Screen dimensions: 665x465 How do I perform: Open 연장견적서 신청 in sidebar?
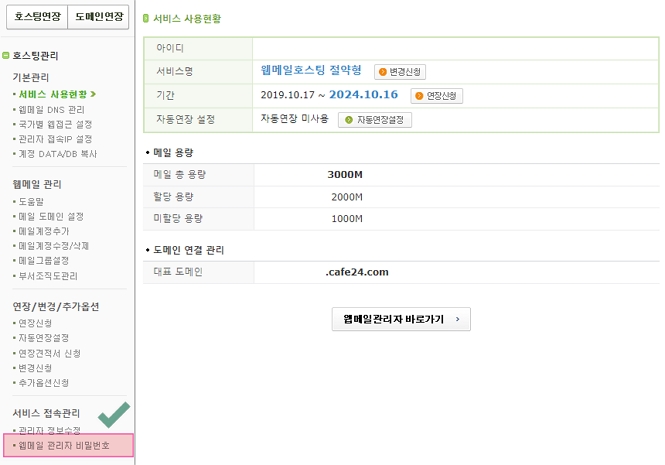coord(52,353)
